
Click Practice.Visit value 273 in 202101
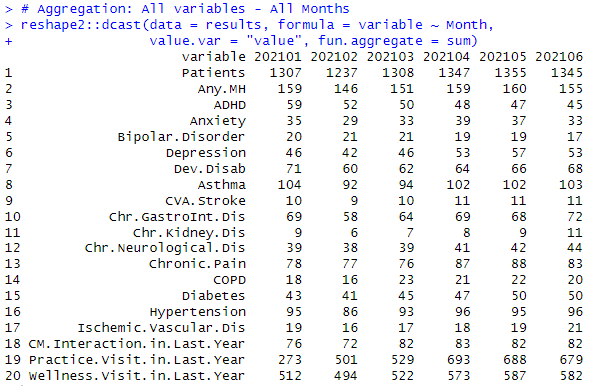(x=289, y=360)
